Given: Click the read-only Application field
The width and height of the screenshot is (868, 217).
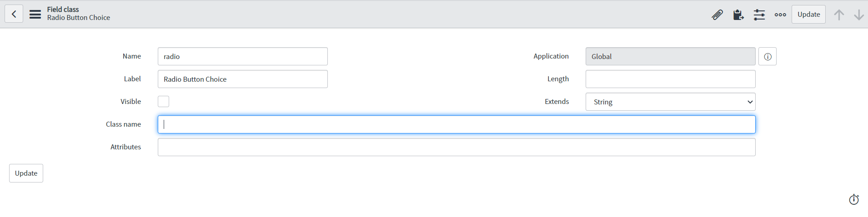Looking at the screenshot, I should (x=670, y=56).
